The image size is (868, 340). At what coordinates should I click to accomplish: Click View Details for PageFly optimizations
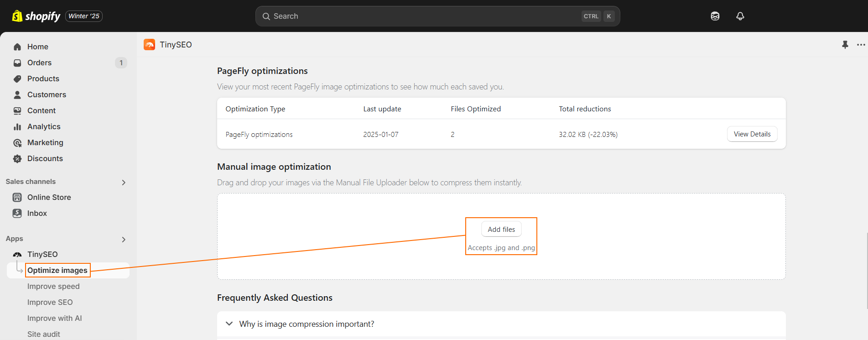point(752,134)
